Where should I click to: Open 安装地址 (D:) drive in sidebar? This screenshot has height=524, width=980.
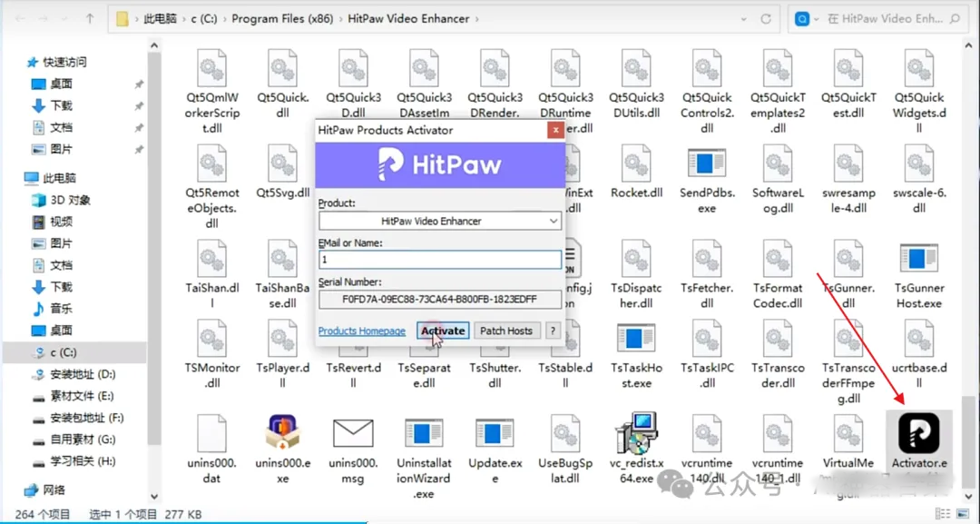[x=83, y=374]
